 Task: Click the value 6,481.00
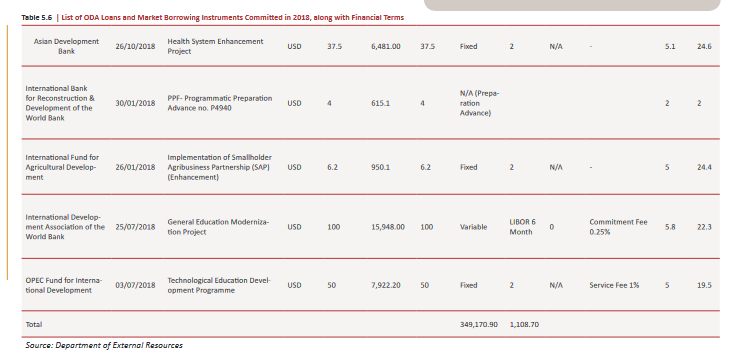tap(386, 47)
